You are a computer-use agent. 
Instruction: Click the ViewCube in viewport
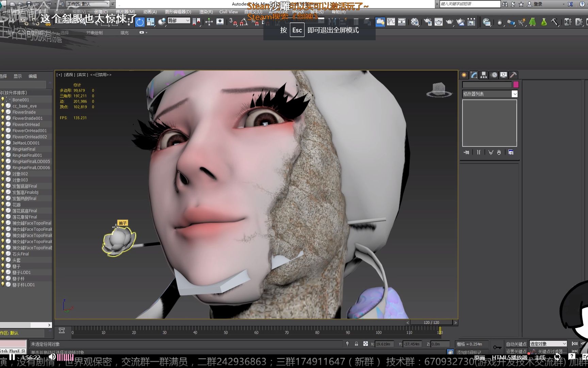[439, 90]
